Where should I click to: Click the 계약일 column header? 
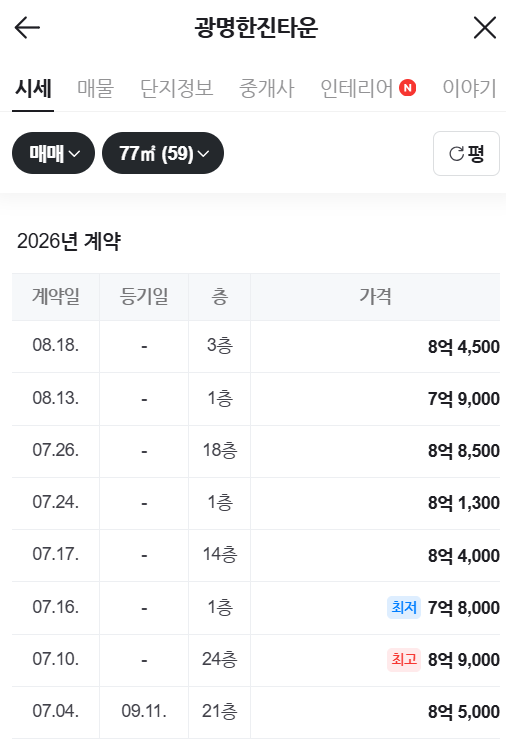[55, 297]
